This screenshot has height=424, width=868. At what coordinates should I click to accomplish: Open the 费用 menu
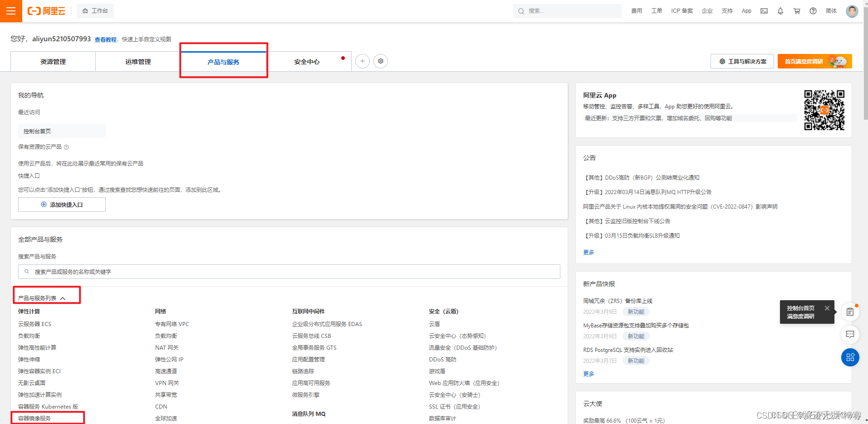coord(637,11)
